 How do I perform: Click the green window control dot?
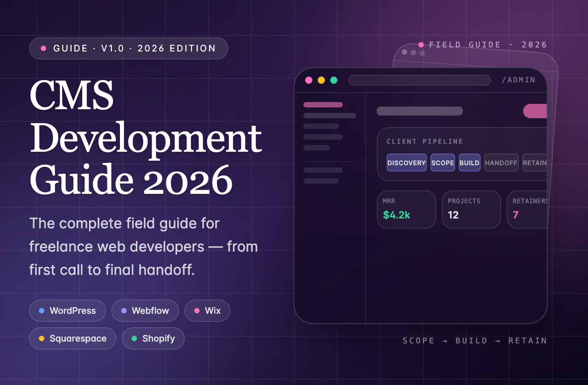tap(334, 80)
